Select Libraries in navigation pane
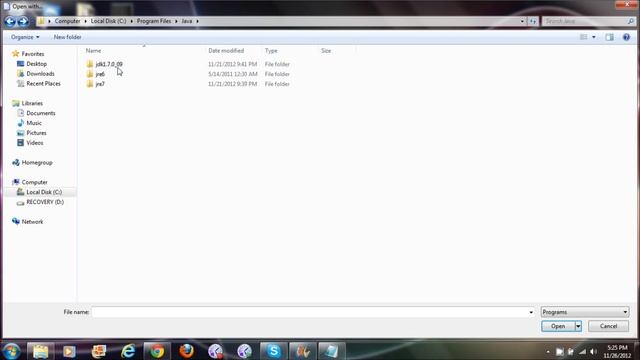Viewport: 640px width, 360px height. click(32, 103)
